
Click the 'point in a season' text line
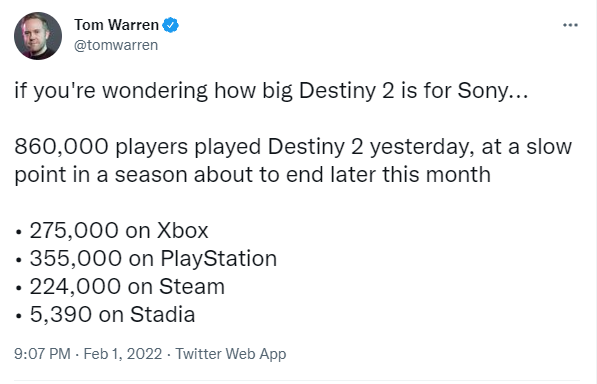point(252,175)
